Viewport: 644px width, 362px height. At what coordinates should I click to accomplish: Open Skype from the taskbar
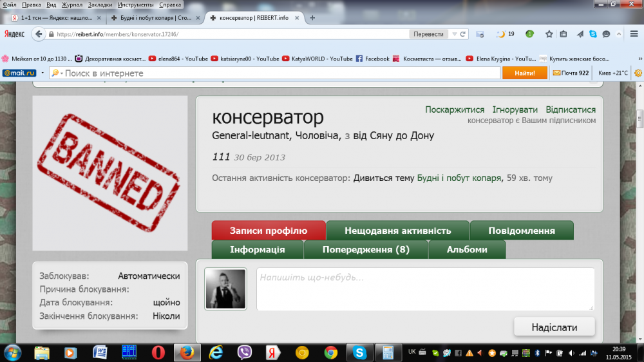point(359,352)
